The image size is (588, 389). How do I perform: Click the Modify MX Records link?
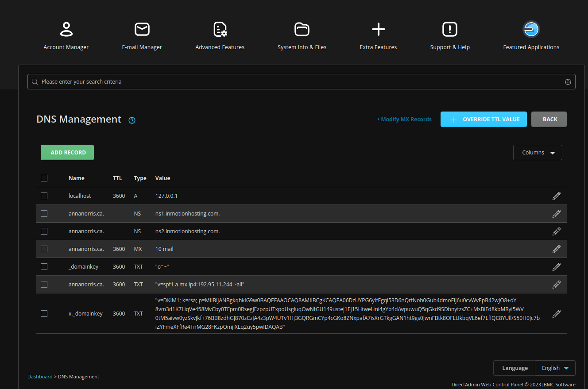[x=406, y=119]
